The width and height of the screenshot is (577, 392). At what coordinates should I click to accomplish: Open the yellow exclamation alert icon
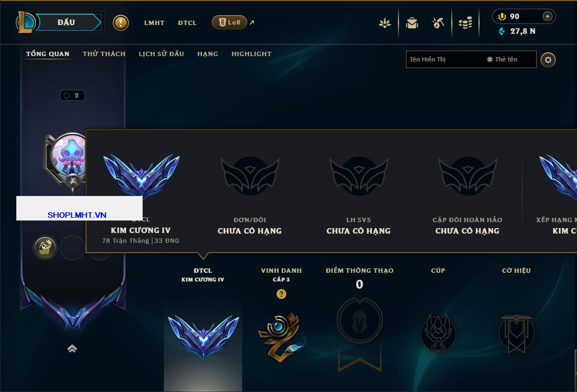[121, 23]
